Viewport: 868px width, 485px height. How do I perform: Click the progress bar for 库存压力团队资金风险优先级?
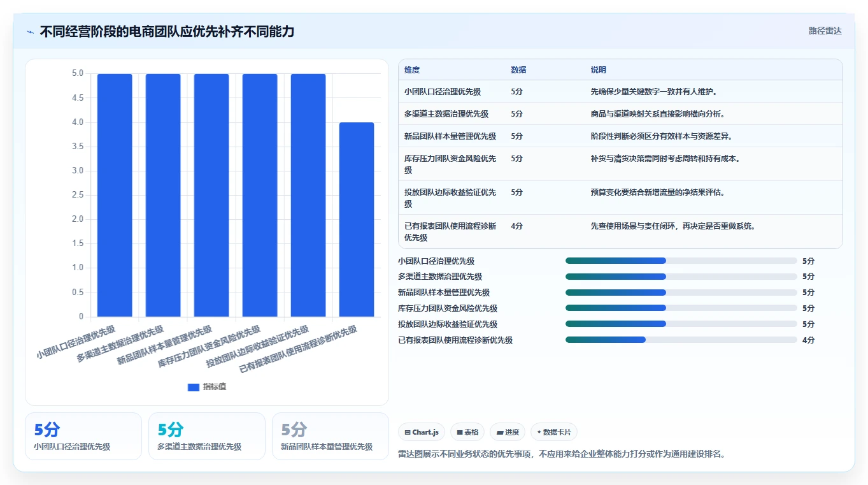tap(681, 308)
